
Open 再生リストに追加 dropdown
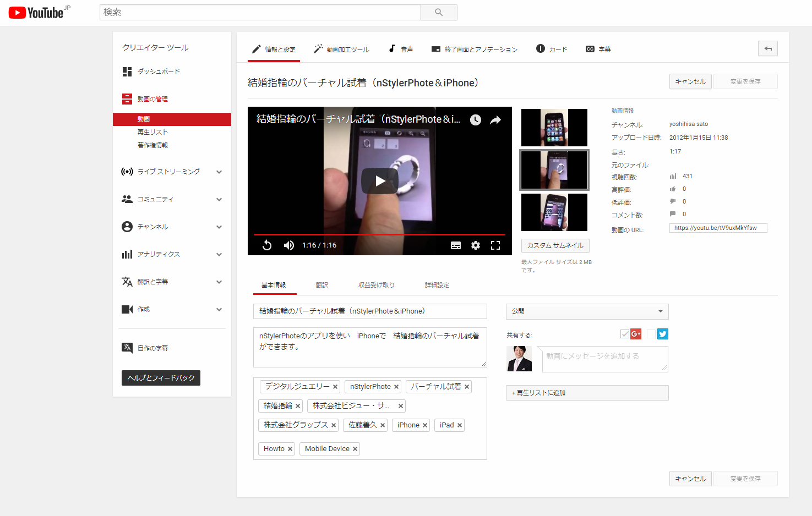click(x=587, y=393)
